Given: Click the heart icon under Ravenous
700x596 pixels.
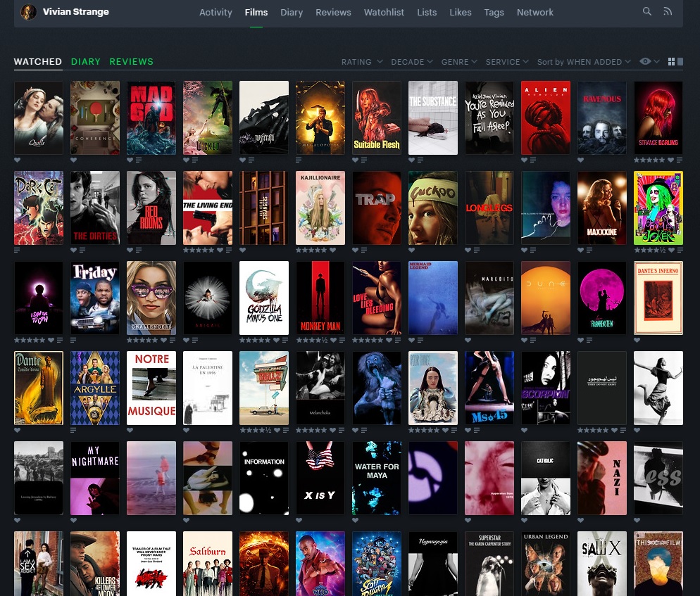Looking at the screenshot, I should 580,160.
